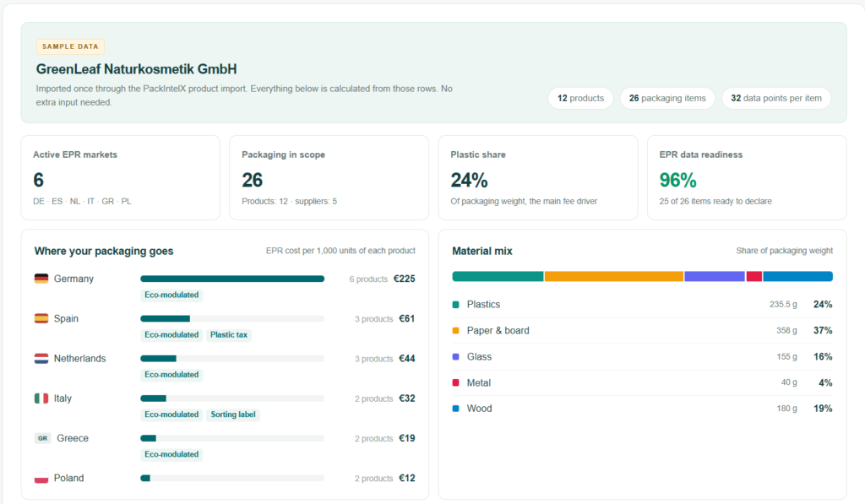Click the €32 cost for Italy
The height and width of the screenshot is (504, 865).
(x=406, y=398)
